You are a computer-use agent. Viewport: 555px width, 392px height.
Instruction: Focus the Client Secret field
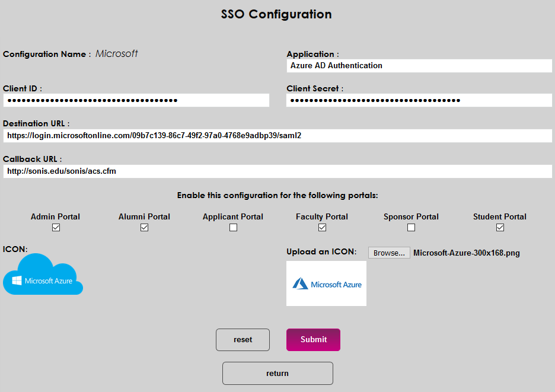419,100
